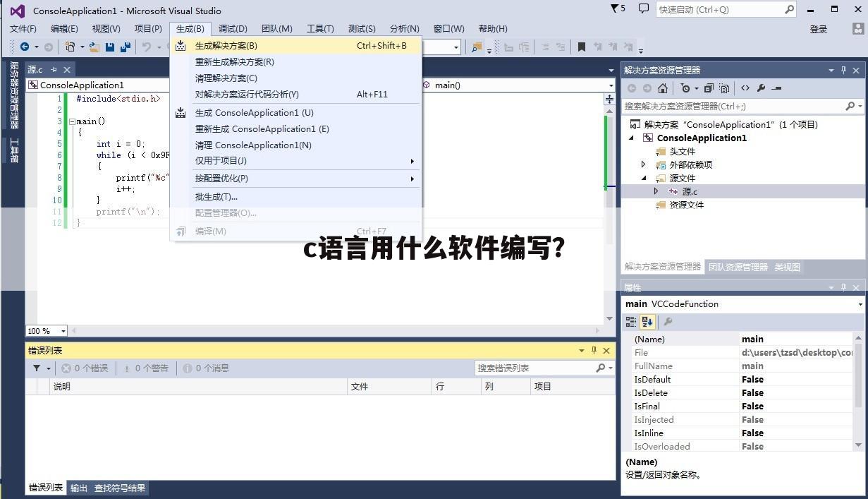Click the pin icon on 源.c tab
Viewport: 868px width, 499px height.
coord(54,69)
